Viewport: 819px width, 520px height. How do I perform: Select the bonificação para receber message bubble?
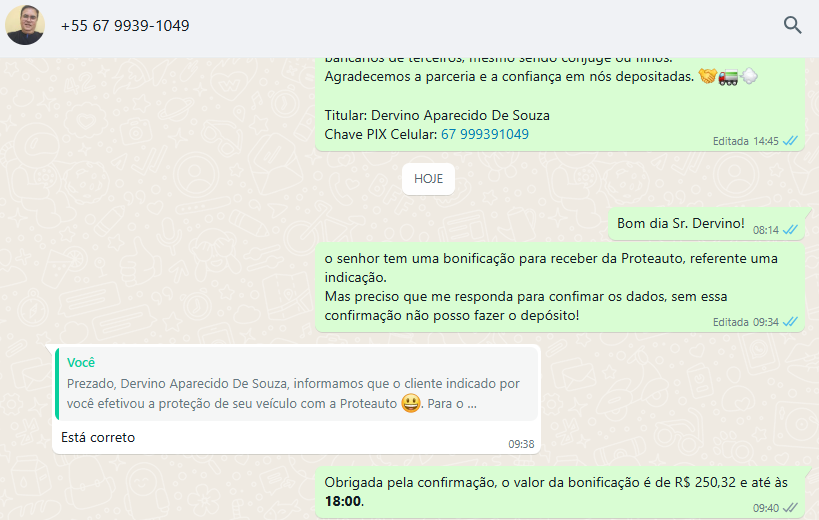559,287
